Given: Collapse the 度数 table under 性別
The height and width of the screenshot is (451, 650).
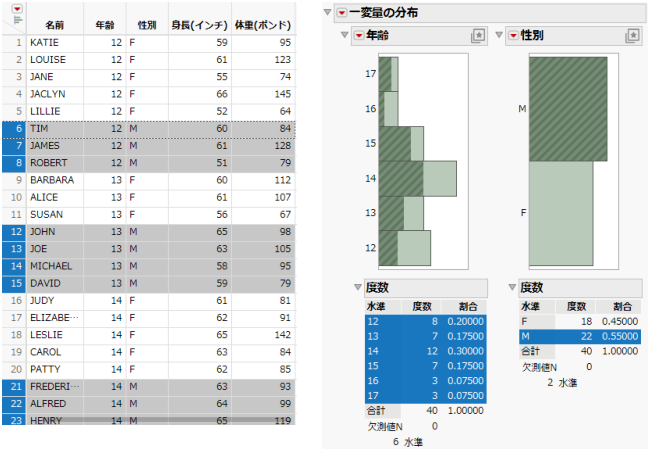Looking at the screenshot, I should click(x=512, y=287).
